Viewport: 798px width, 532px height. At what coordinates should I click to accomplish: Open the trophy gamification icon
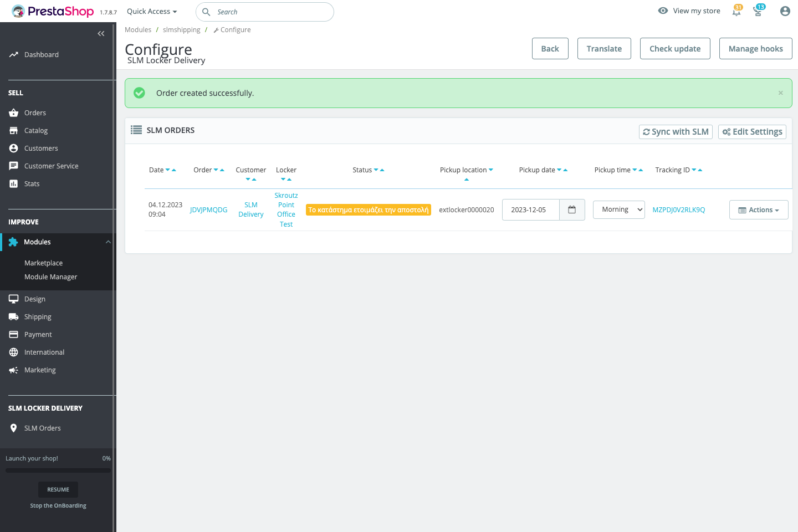click(758, 11)
